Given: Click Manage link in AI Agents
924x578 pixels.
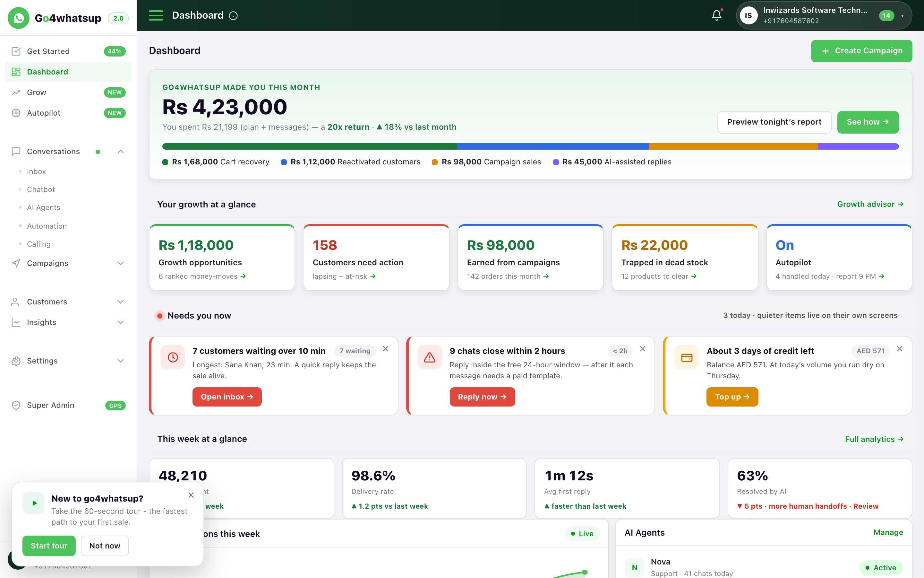Looking at the screenshot, I should [888, 532].
